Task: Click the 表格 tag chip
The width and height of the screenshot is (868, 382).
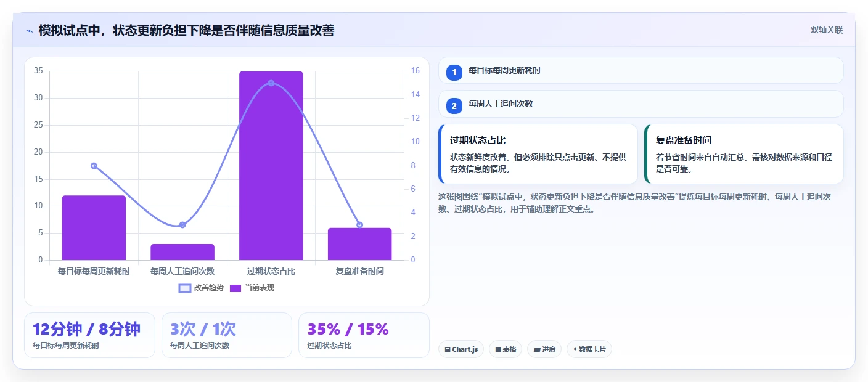Action: (x=506, y=349)
